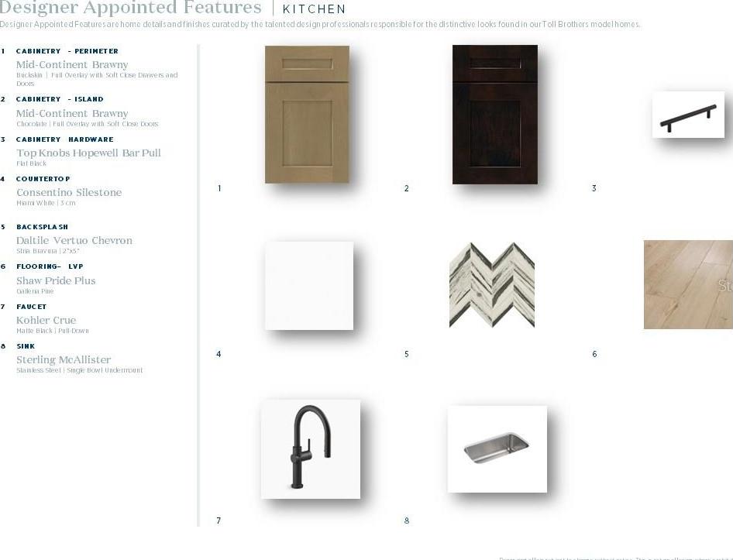Screen dimensions: 733x560
Task: Select the Chocolate island cabinet door image
Action: pos(495,115)
